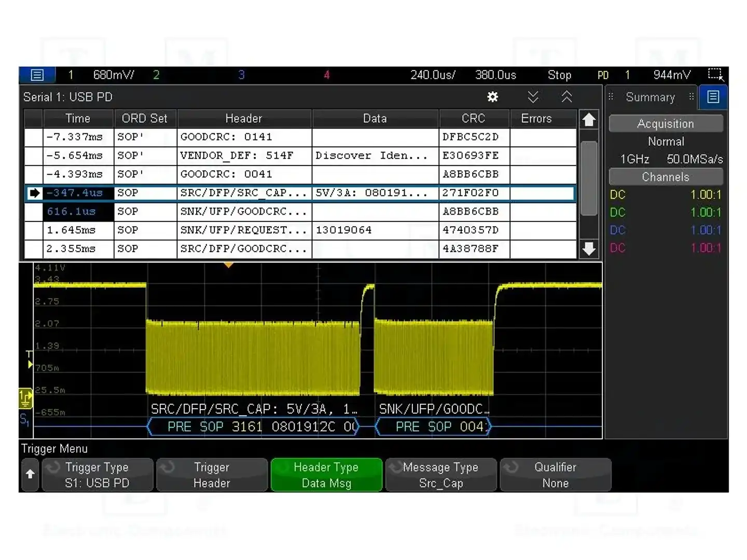The image size is (747, 560).
Task: Click the SNK/UFP/GOODC decode label
Action: click(x=434, y=409)
